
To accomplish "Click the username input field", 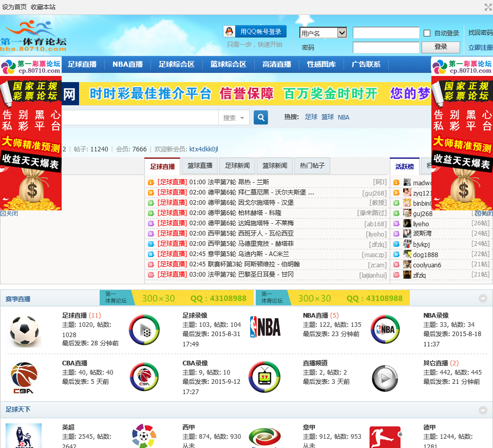I will (386, 33).
